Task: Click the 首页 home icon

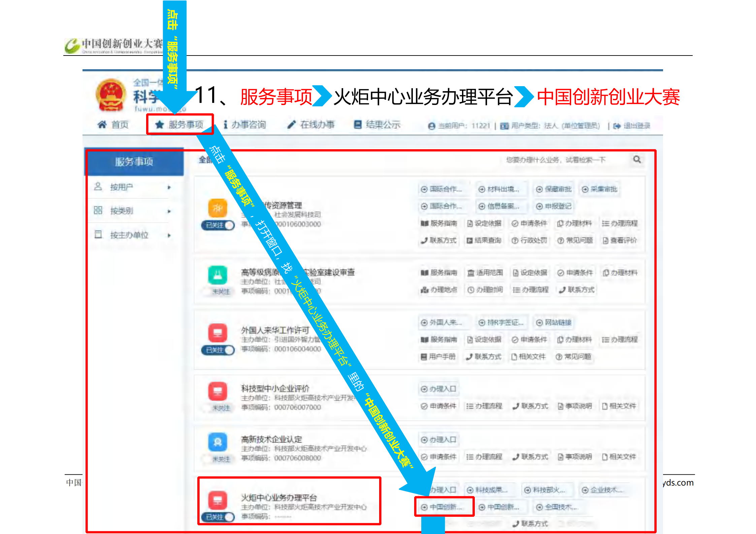Action: point(102,125)
